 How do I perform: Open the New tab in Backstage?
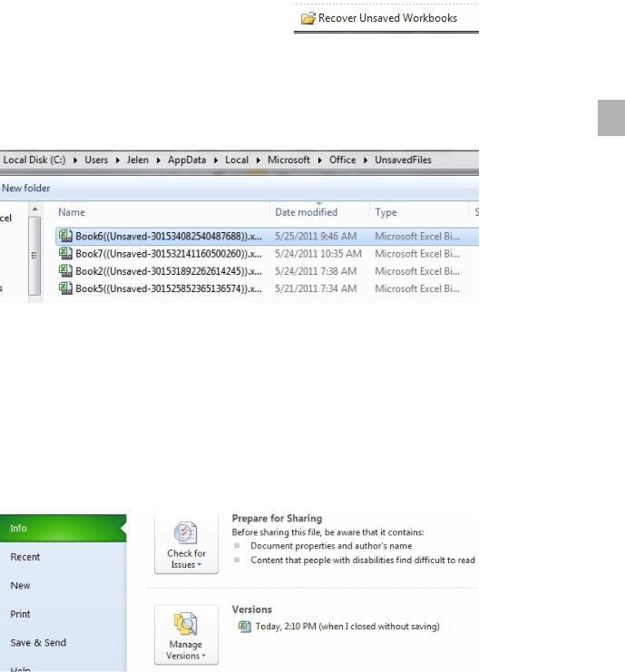pyautogui.click(x=63, y=586)
